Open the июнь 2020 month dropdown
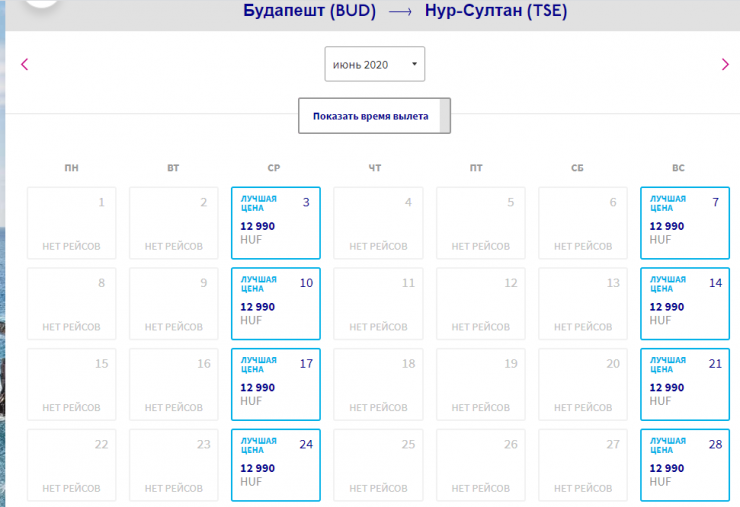 click(x=374, y=64)
